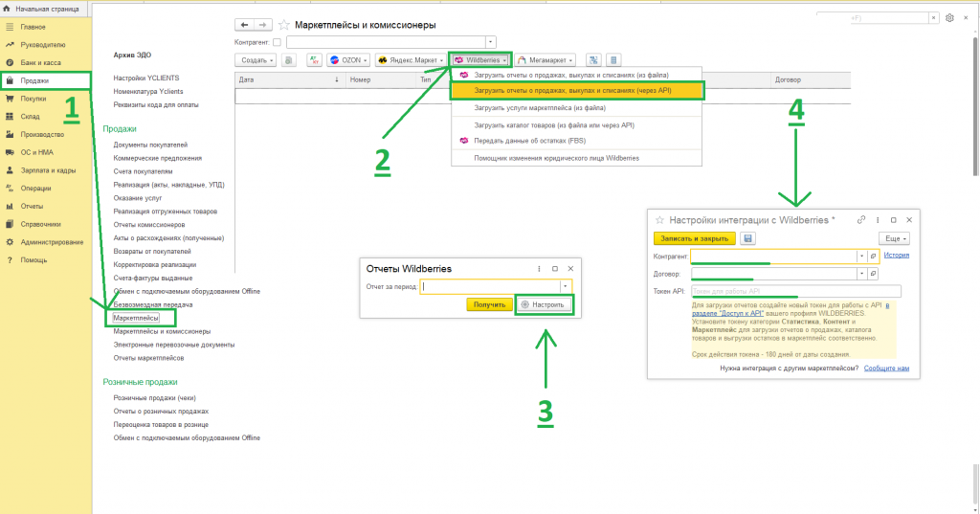The image size is (980, 514).
Task: Click open-form icon next to Контрагент field
Action: 873,257
